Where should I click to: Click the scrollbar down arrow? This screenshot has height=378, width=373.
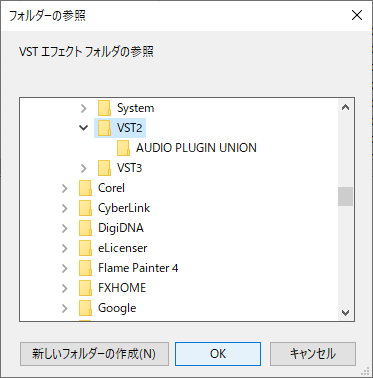[x=346, y=313]
